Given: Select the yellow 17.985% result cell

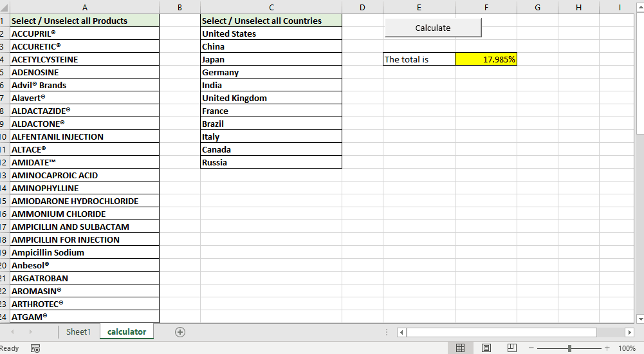Looking at the screenshot, I should pyautogui.click(x=486, y=59).
